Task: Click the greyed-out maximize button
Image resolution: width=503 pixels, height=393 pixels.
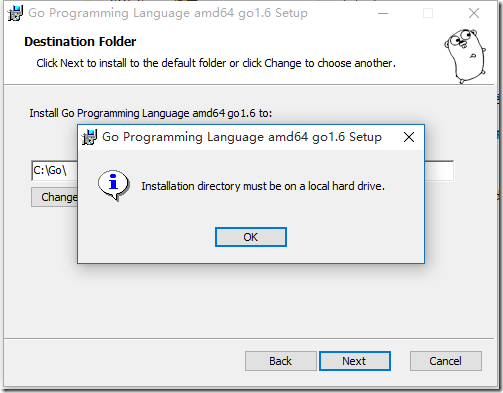Action: click(x=428, y=13)
